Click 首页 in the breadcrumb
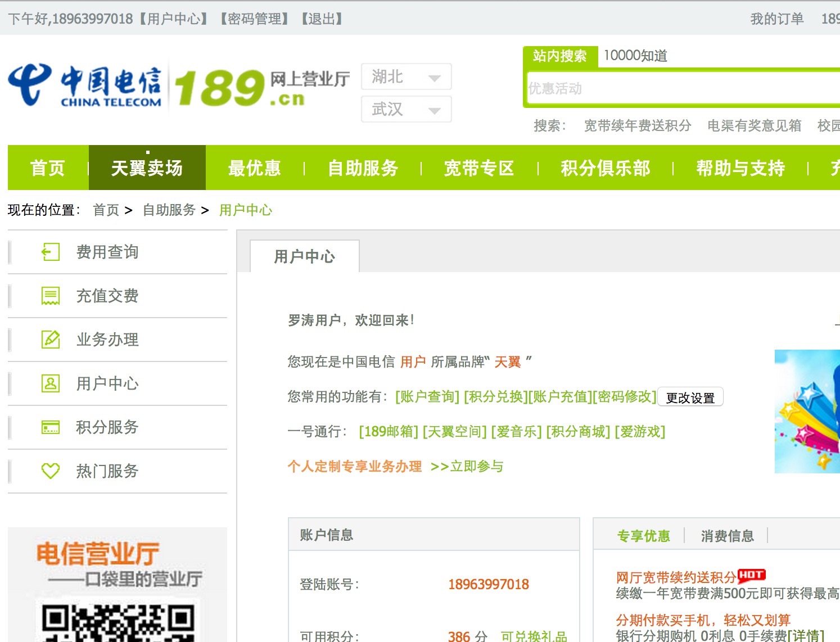 tap(106, 210)
